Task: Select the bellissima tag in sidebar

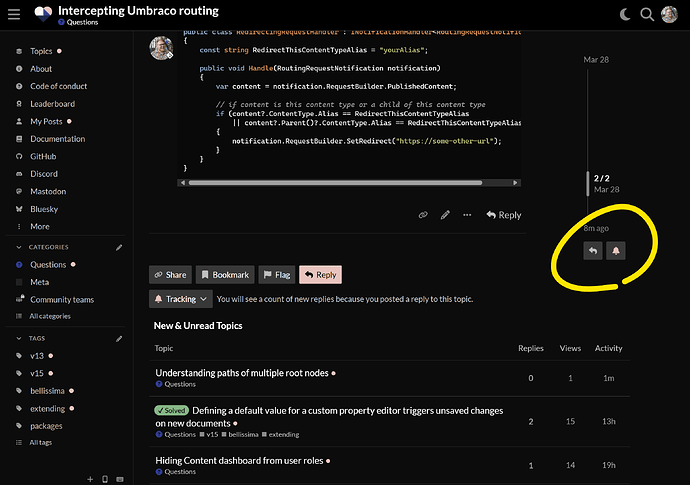Action: pyautogui.click(x=47, y=391)
